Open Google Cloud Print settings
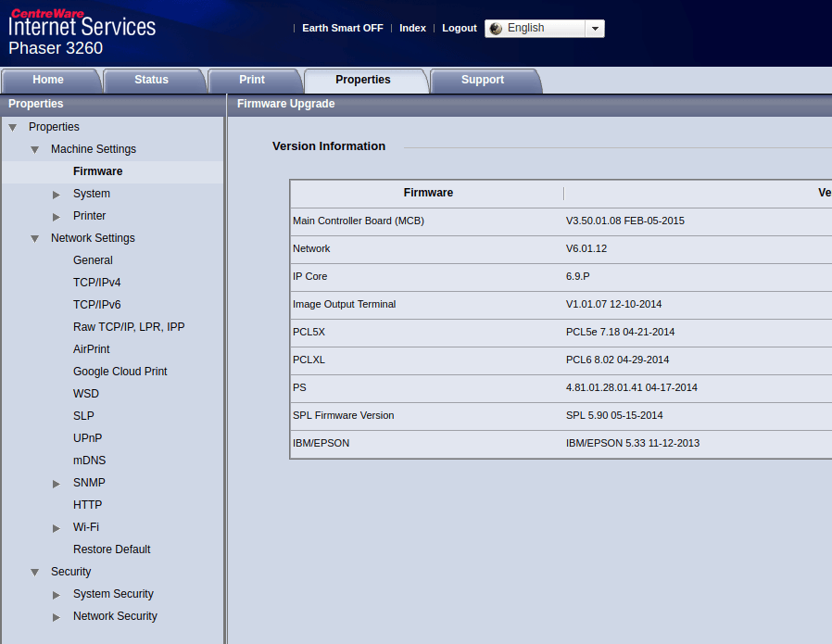Viewport: 832px width, 644px height. point(120,372)
